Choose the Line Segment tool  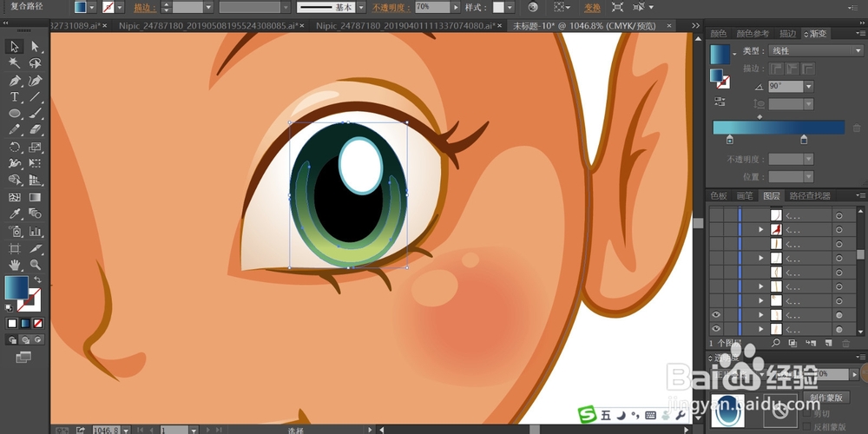point(35,97)
